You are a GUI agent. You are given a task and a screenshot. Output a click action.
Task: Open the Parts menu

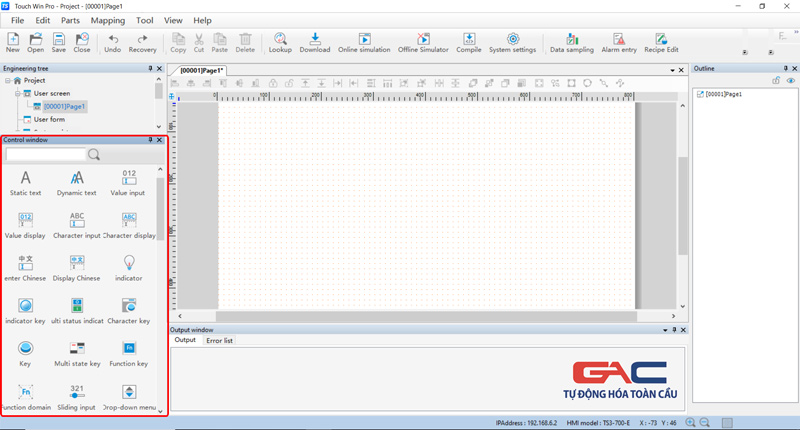(x=70, y=20)
